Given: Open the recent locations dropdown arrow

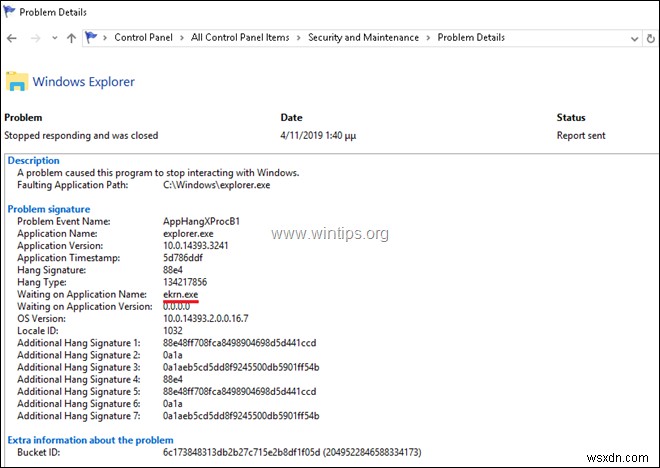Looking at the screenshot, I should pos(52,38).
